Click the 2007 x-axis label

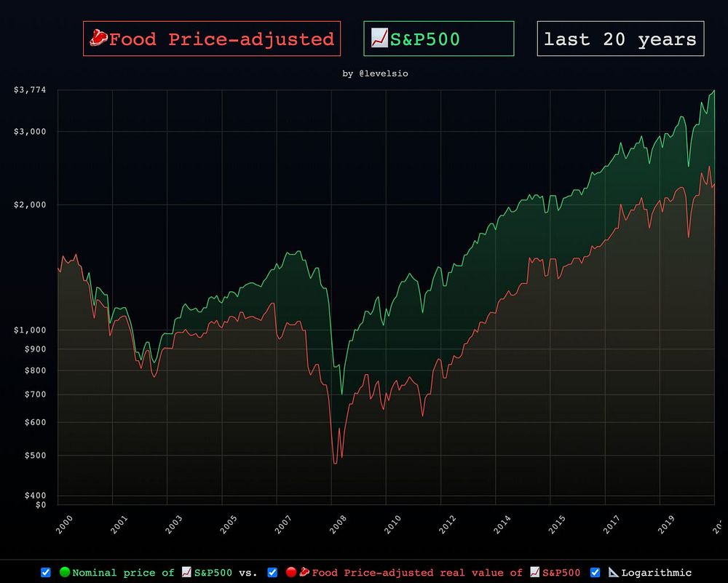pos(284,525)
